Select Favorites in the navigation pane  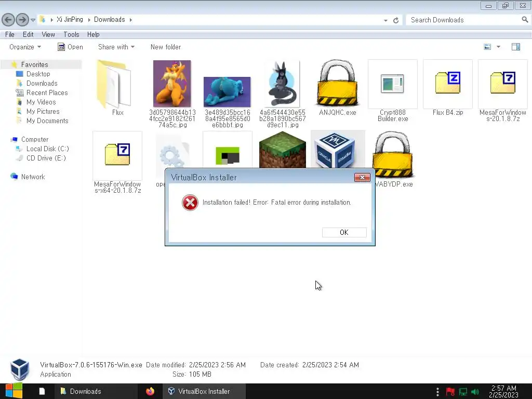point(35,64)
